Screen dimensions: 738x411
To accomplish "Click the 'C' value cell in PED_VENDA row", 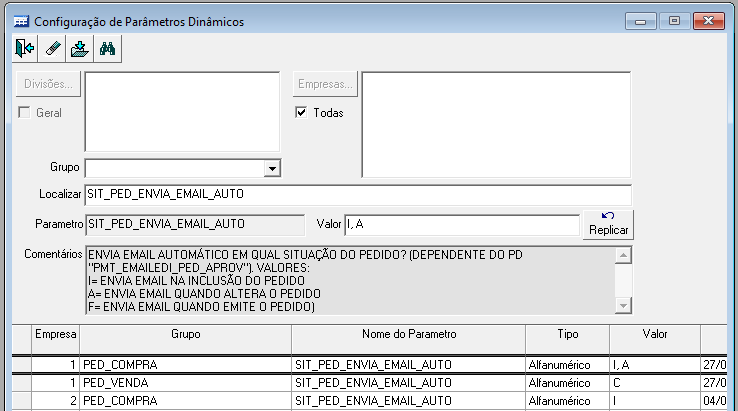I will [655, 383].
